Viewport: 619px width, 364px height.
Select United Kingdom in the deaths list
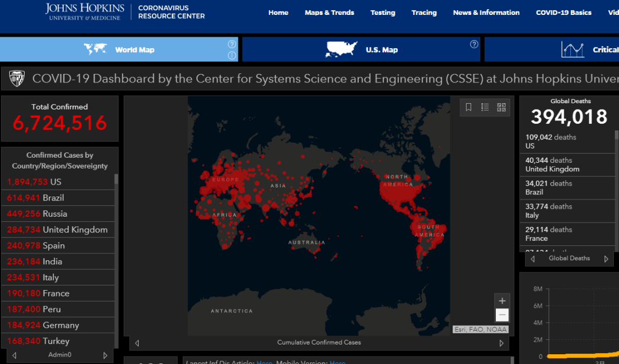point(567,165)
